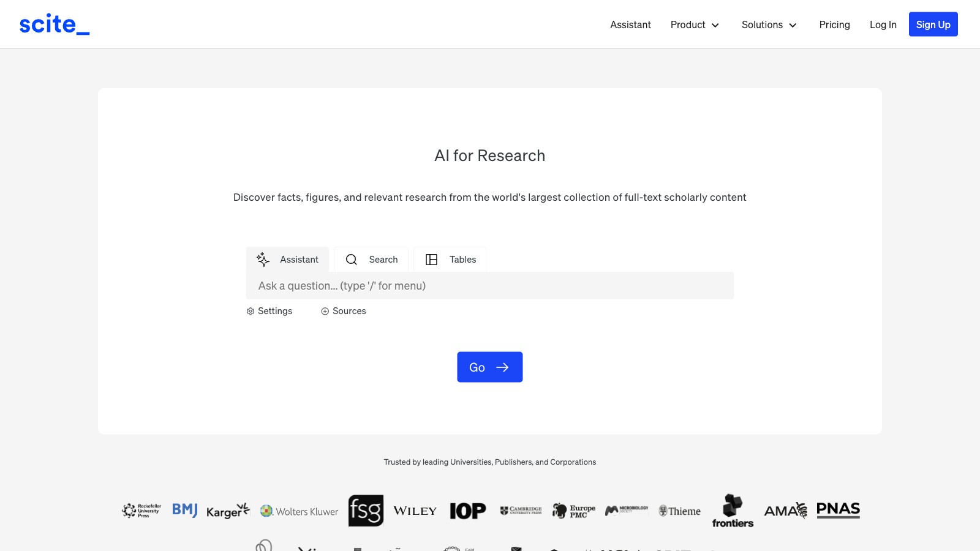The height and width of the screenshot is (551, 980).
Task: Click the frontiers publisher logo
Action: pos(733,511)
